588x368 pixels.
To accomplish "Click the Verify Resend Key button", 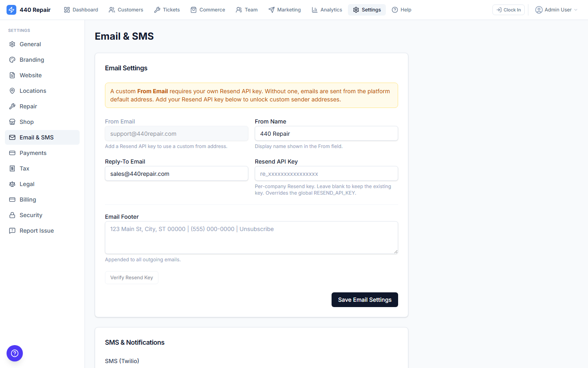I will point(131,277).
